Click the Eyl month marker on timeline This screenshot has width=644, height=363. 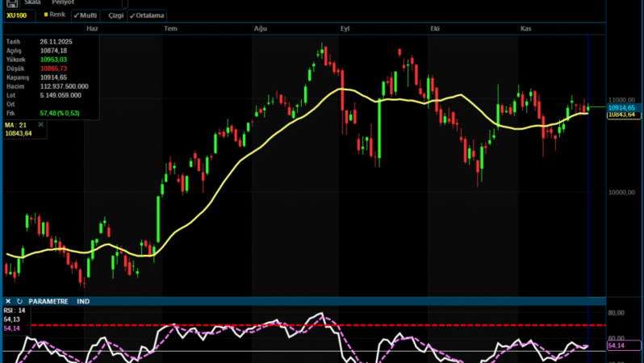pyautogui.click(x=345, y=28)
